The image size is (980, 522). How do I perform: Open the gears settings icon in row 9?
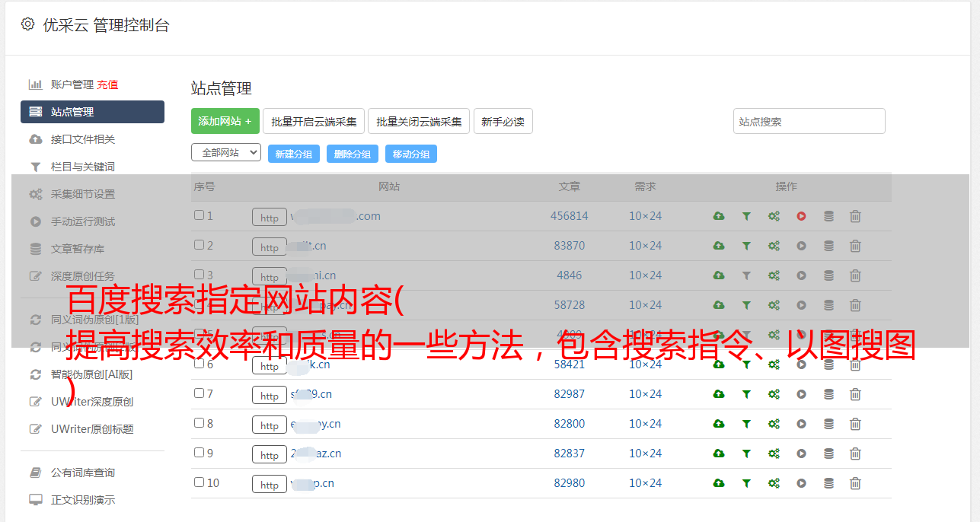pyautogui.click(x=774, y=454)
